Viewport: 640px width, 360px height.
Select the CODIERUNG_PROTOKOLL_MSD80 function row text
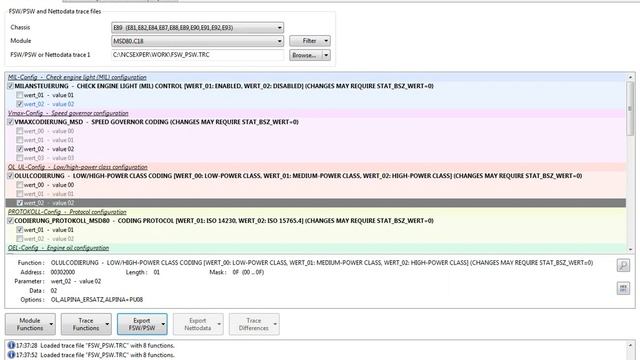(224, 221)
